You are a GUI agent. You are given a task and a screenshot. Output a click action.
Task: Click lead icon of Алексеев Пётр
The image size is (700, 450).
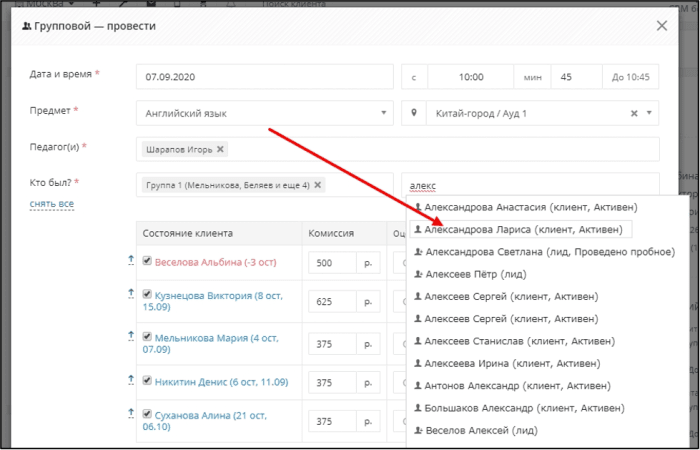pos(418,274)
